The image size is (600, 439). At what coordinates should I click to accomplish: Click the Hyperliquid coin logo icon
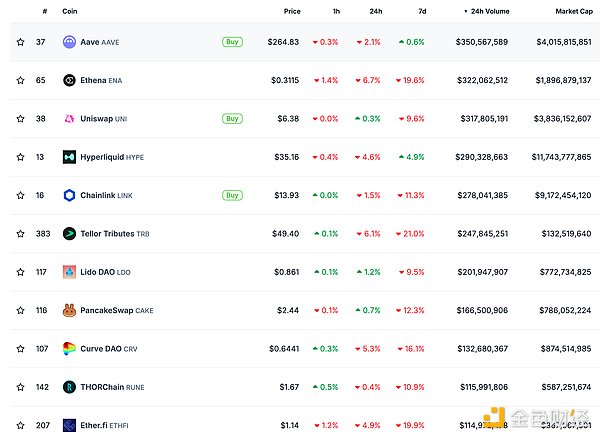pos(70,157)
